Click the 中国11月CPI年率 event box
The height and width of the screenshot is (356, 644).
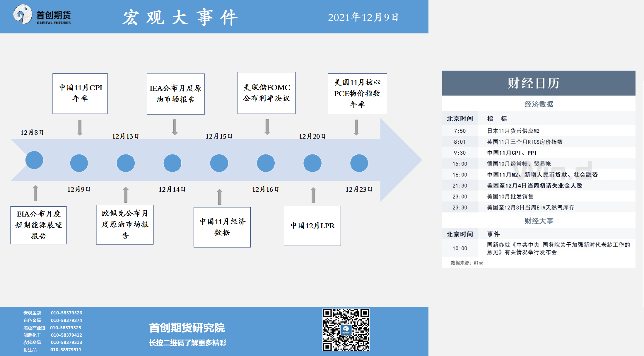point(80,93)
